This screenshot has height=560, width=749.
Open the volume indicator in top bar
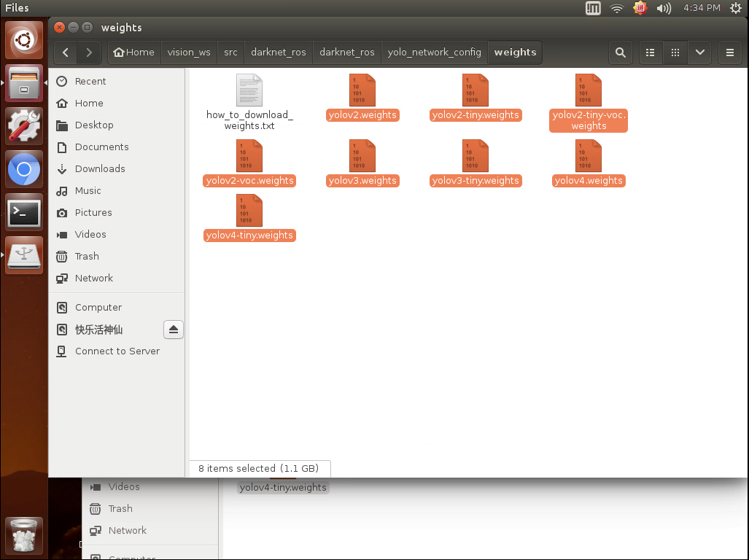coord(664,8)
